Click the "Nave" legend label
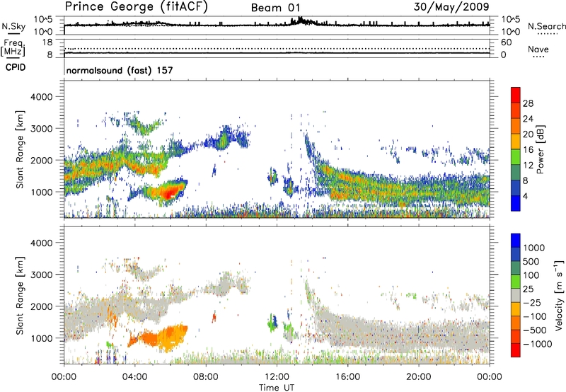566x392 pixels. tap(538, 49)
